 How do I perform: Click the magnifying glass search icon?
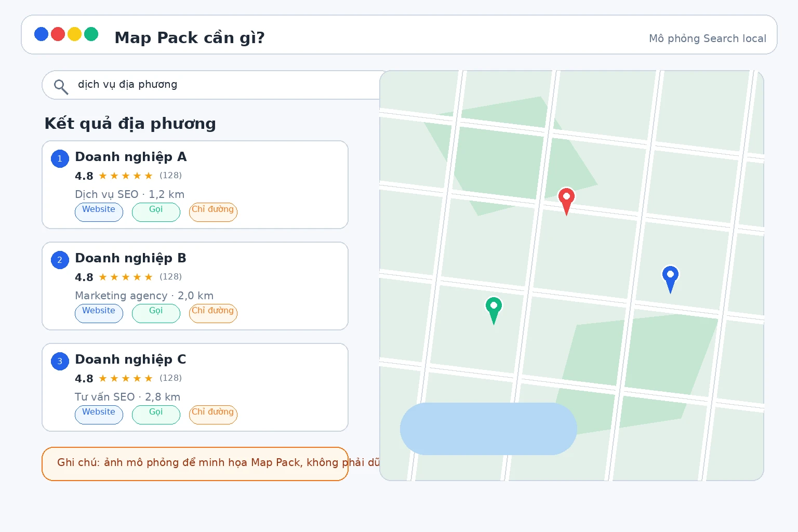pyautogui.click(x=61, y=87)
